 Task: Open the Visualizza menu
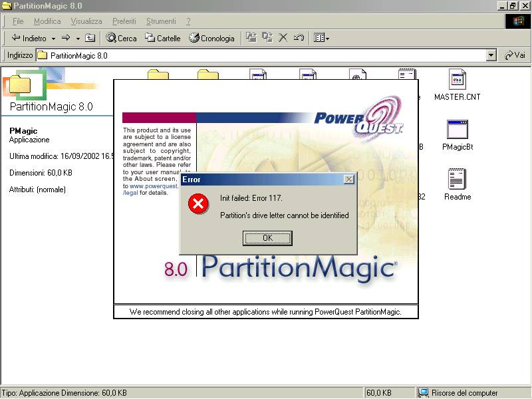pos(86,21)
